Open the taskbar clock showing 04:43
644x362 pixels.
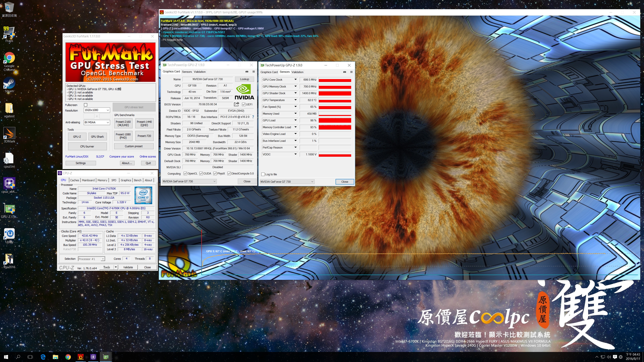[633, 357]
